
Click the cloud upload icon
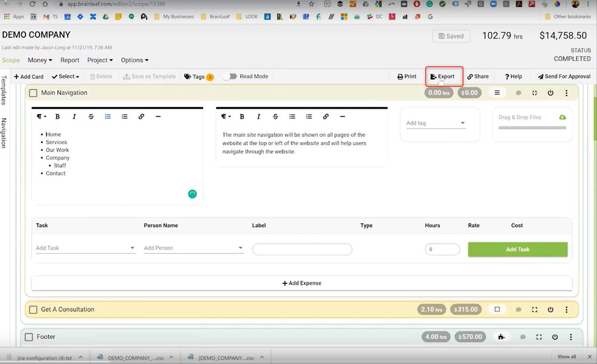click(562, 117)
